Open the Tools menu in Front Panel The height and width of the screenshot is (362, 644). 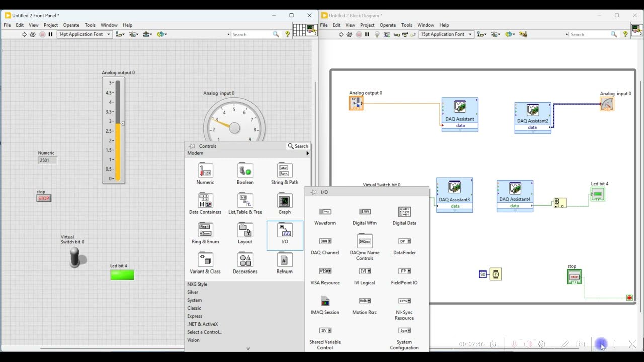pyautogui.click(x=90, y=25)
